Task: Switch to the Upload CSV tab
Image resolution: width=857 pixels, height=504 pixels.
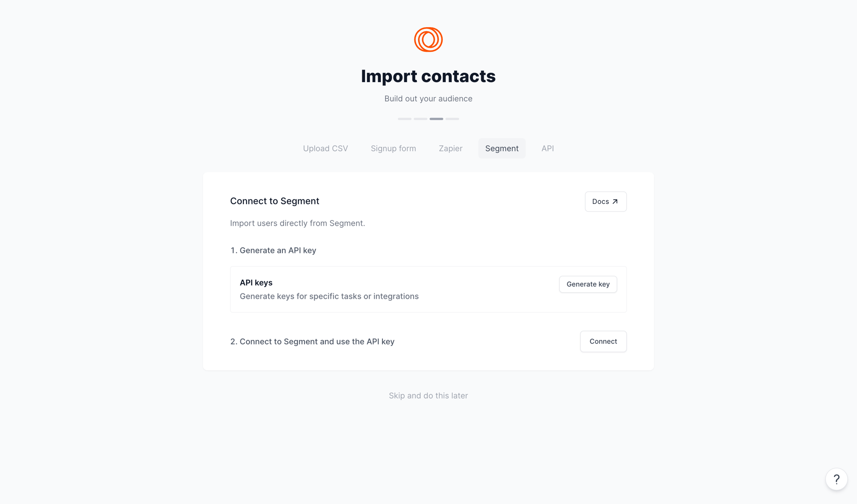Action: tap(325, 148)
